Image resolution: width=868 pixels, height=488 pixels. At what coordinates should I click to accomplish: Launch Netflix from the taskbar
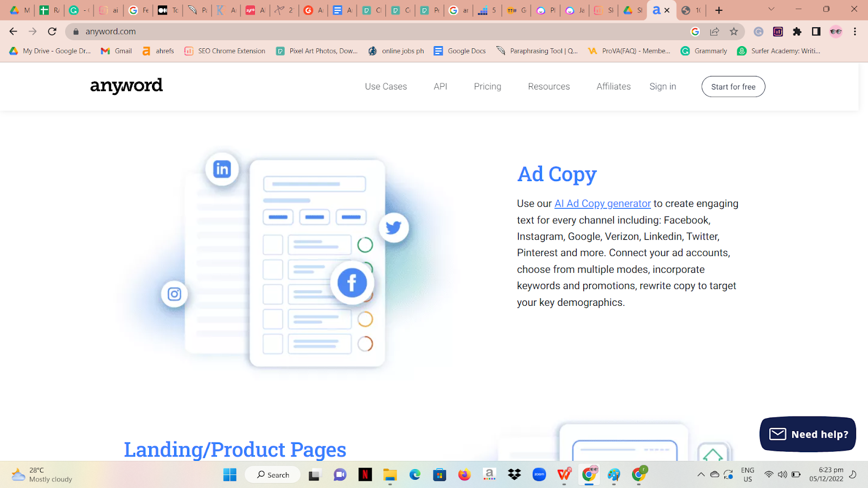pyautogui.click(x=365, y=475)
